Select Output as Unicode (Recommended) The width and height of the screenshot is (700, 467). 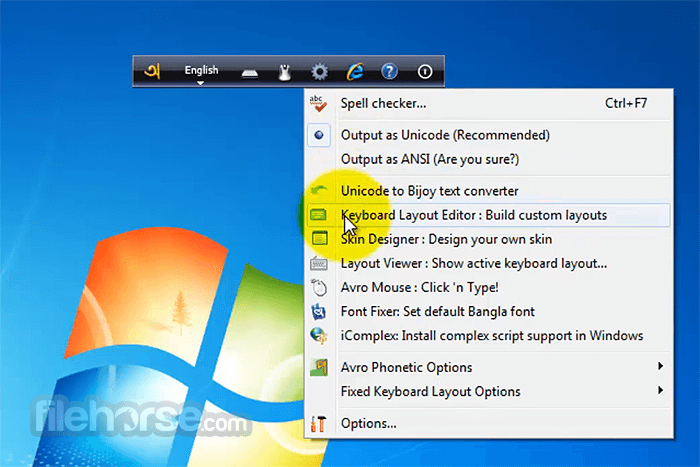click(489, 135)
